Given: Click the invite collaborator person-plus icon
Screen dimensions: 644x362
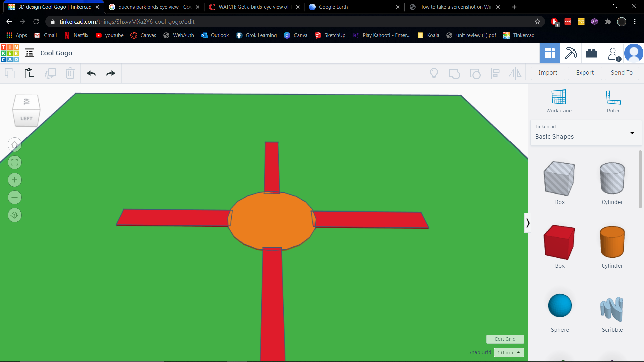Looking at the screenshot, I should 614,54.
